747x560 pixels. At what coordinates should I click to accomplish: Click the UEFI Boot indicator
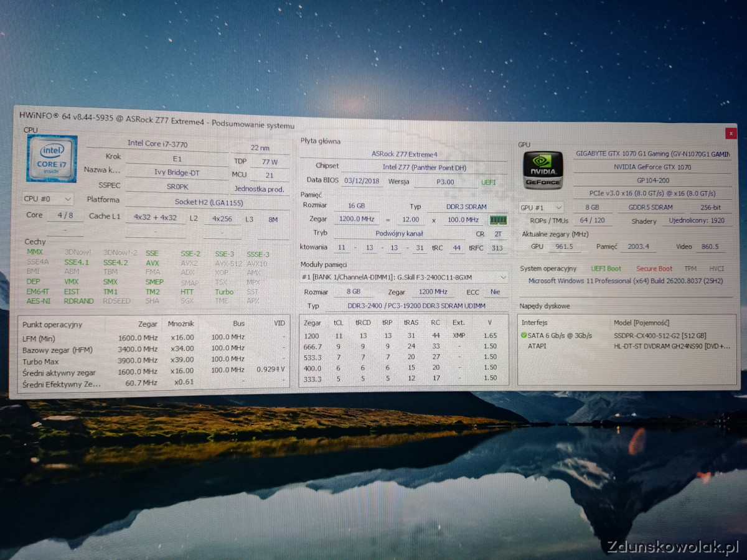click(606, 269)
